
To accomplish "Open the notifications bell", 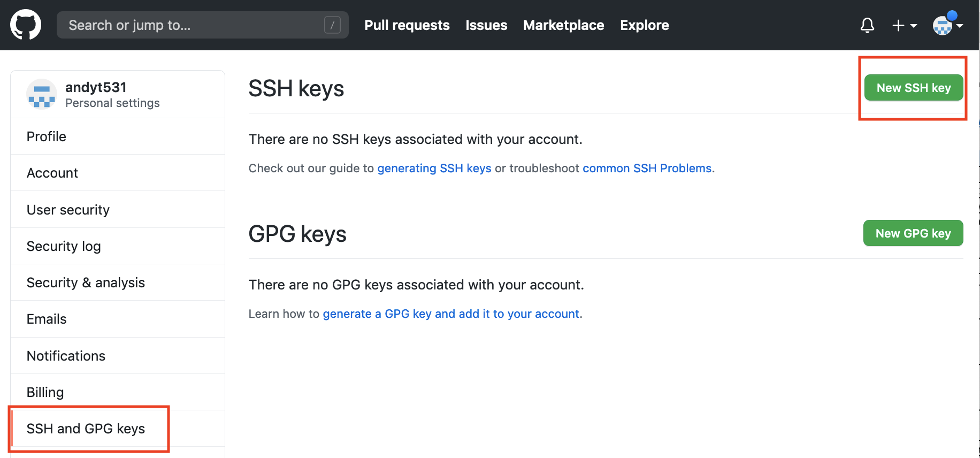I will [x=867, y=25].
